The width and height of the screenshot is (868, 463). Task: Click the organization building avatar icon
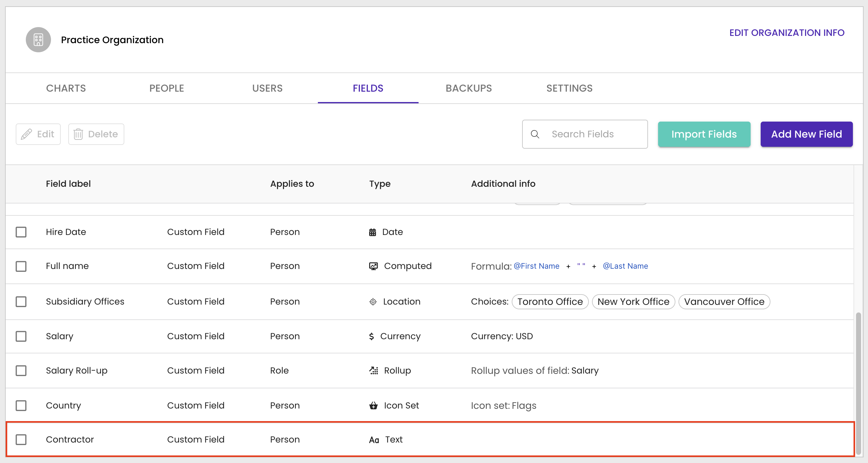click(38, 40)
